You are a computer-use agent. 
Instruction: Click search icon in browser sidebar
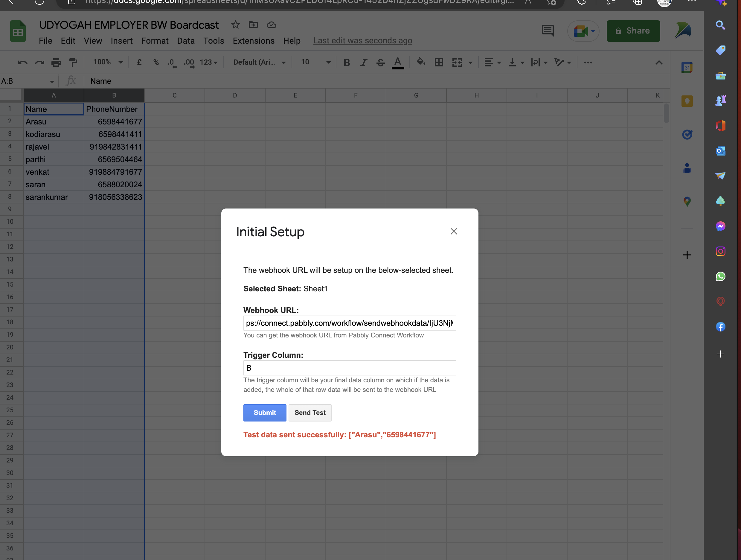(721, 25)
